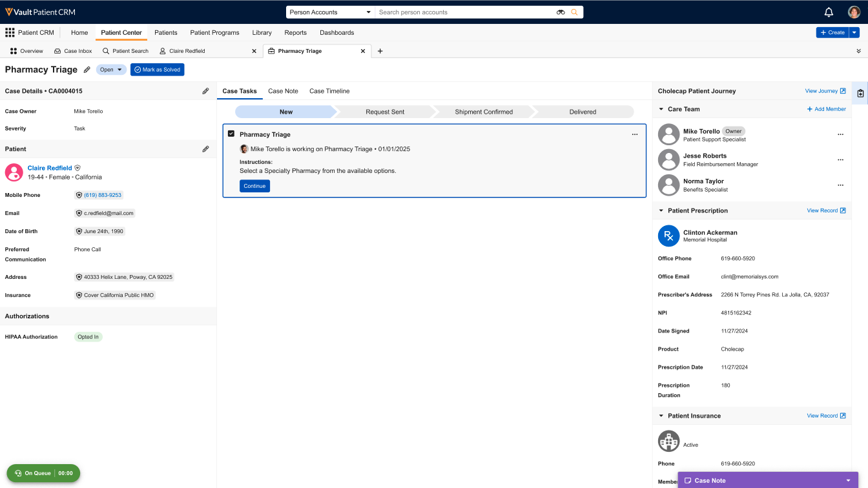Open the Open status dropdown

(111, 70)
